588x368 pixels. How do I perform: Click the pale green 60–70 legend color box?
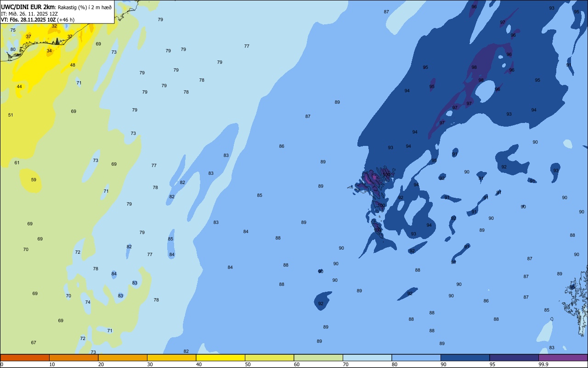pos(318,357)
